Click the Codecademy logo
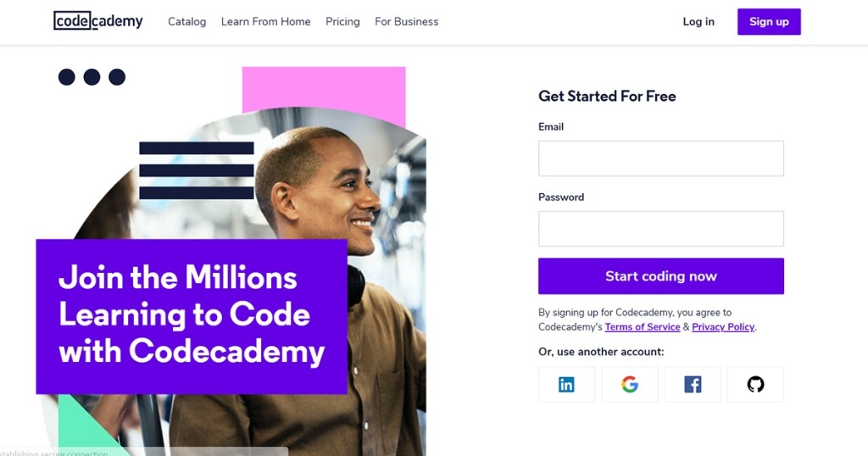The width and height of the screenshot is (868, 456). [98, 21]
